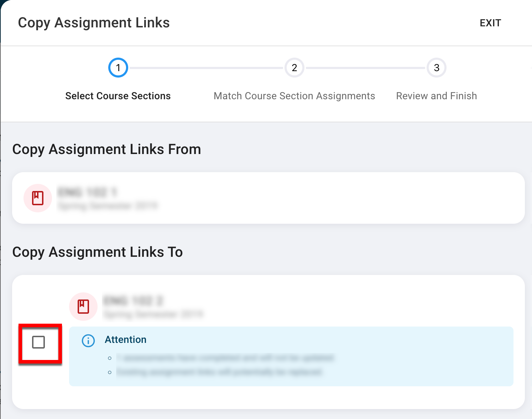The width and height of the screenshot is (532, 419).
Task: Switch to Review and Finish step label
Action: point(436,96)
